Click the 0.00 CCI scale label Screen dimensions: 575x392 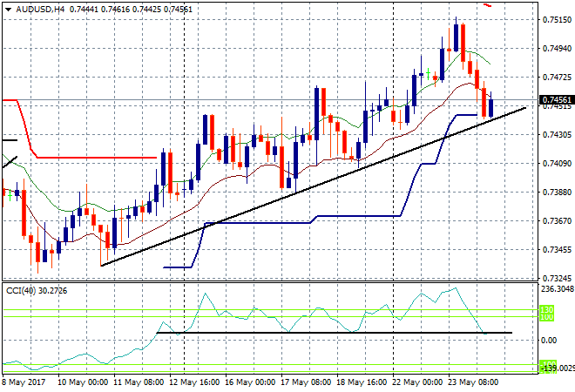pyautogui.click(x=549, y=341)
